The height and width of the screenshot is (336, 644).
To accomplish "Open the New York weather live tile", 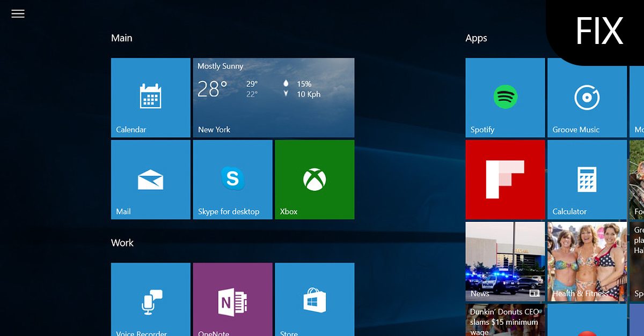I will pos(273,98).
